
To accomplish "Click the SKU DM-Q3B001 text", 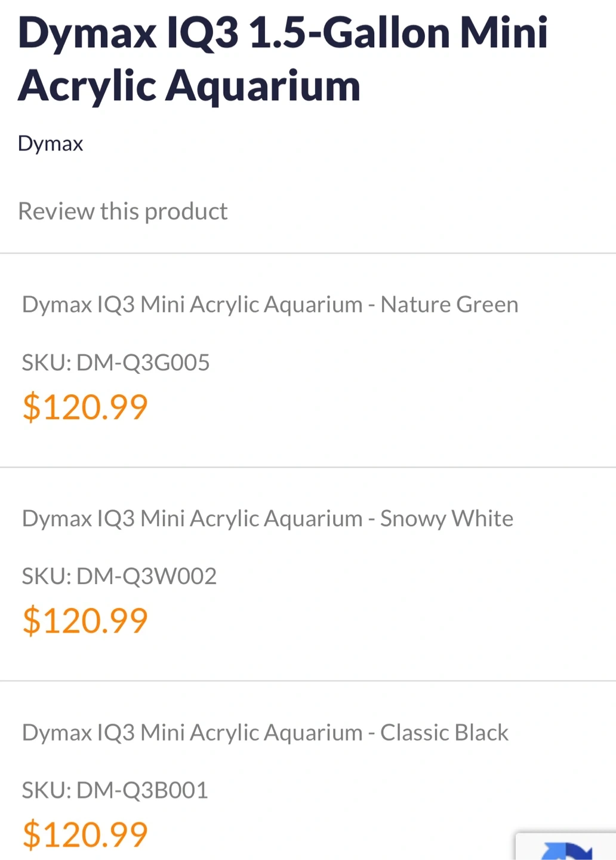I will click(115, 791).
